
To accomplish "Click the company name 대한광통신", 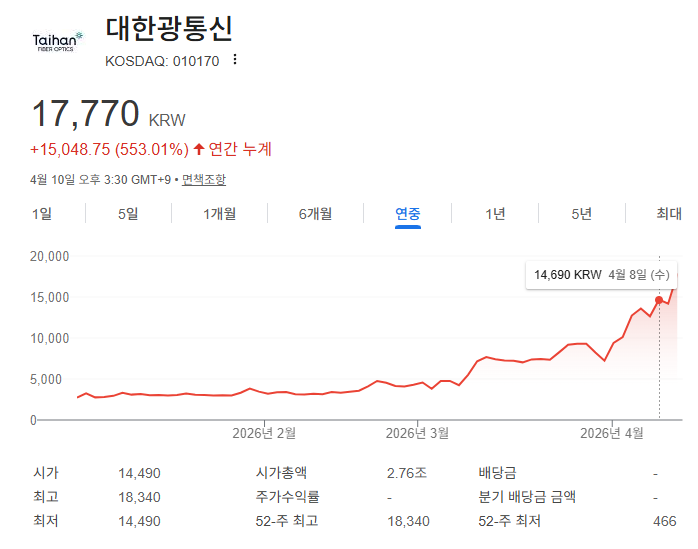I will (x=169, y=29).
